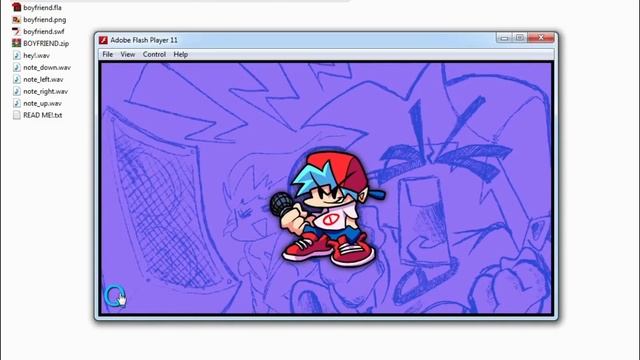The image size is (640, 360).
Task: Select the note_left.wav audio file icon
Action: pyautogui.click(x=16, y=79)
